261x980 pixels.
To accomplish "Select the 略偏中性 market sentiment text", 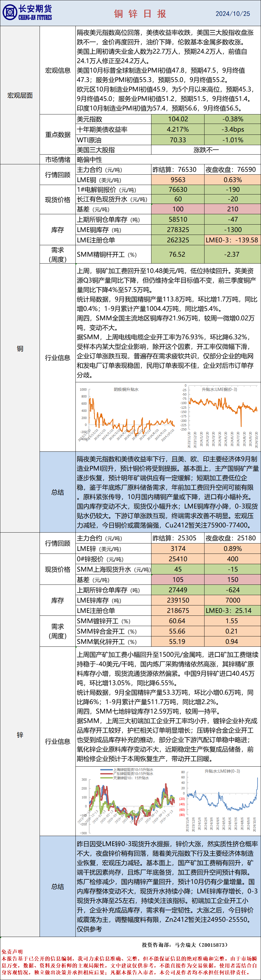I will [x=89, y=160].
